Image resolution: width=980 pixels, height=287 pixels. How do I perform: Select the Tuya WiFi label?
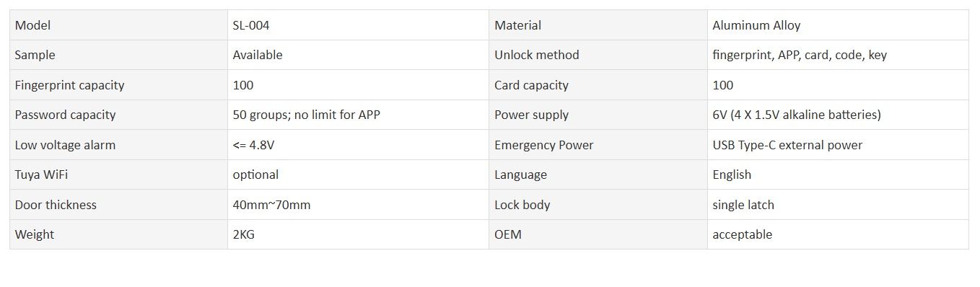click(x=41, y=175)
